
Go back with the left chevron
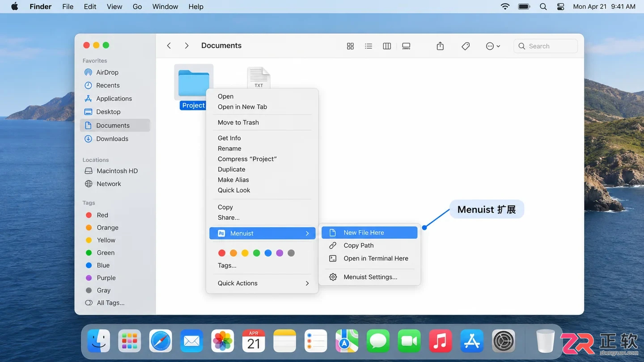pyautogui.click(x=169, y=46)
